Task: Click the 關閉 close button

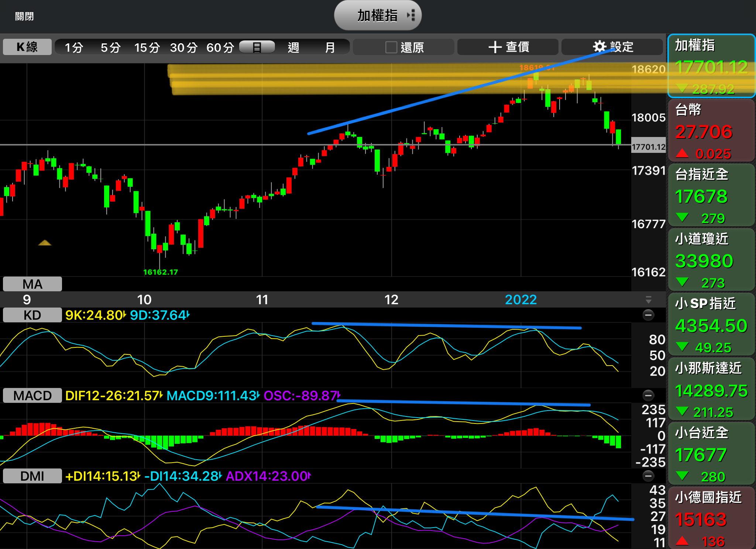Action: [24, 16]
